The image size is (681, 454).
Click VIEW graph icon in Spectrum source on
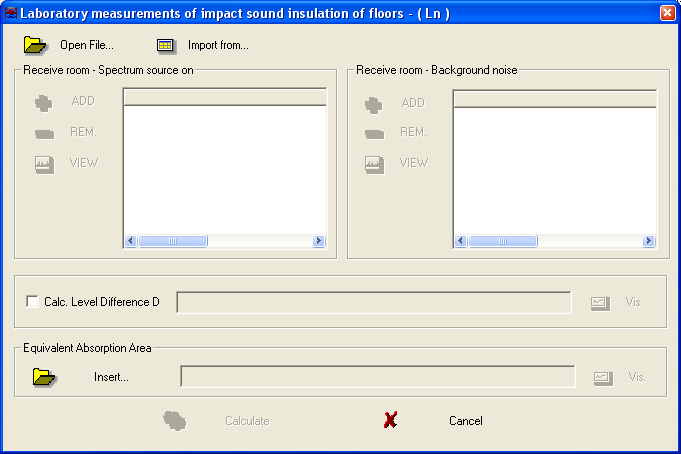coord(44,165)
